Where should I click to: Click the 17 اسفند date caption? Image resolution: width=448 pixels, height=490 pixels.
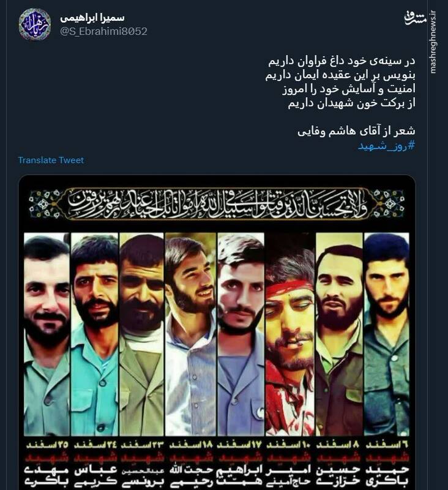[239, 445]
